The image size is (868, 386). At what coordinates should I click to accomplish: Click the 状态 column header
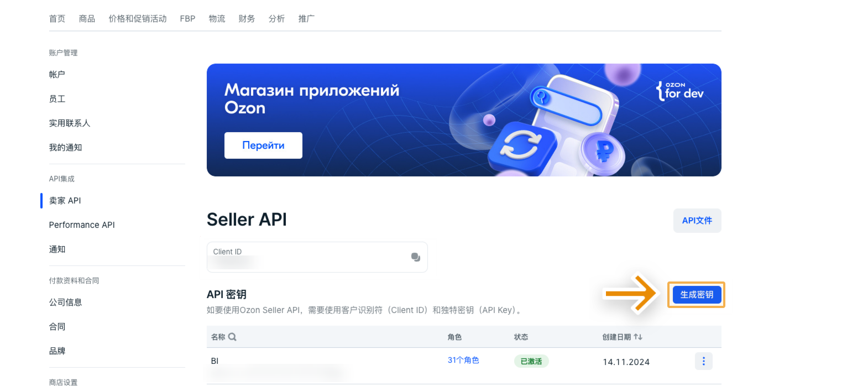tap(521, 337)
